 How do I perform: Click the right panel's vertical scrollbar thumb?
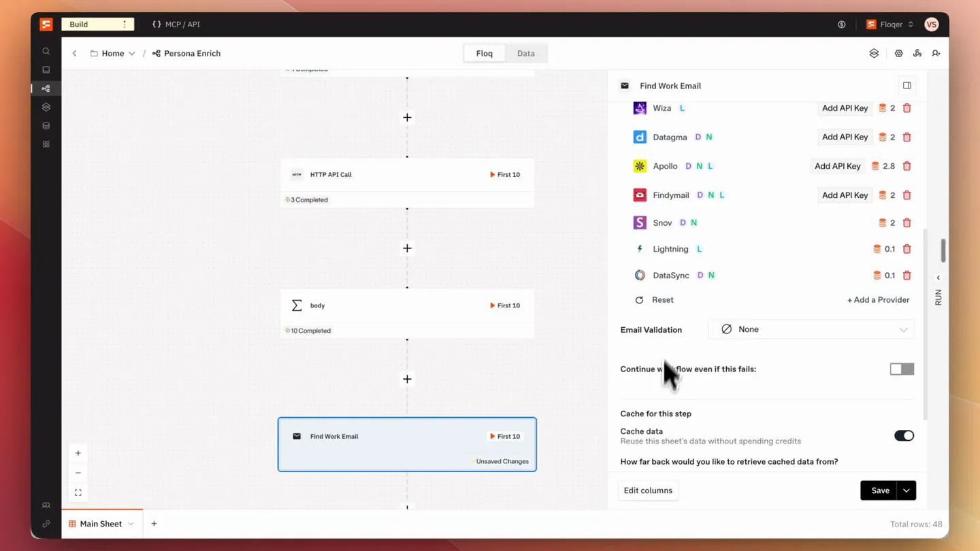(x=943, y=250)
